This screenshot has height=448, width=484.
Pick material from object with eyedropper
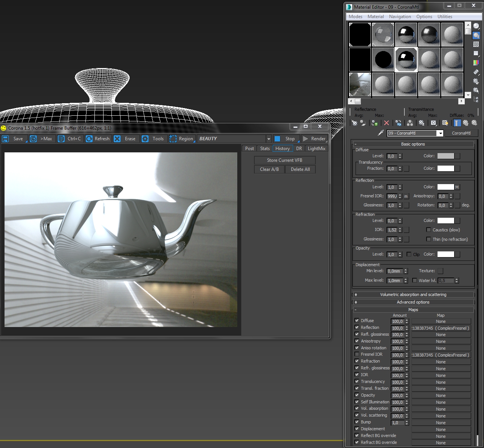[381, 133]
